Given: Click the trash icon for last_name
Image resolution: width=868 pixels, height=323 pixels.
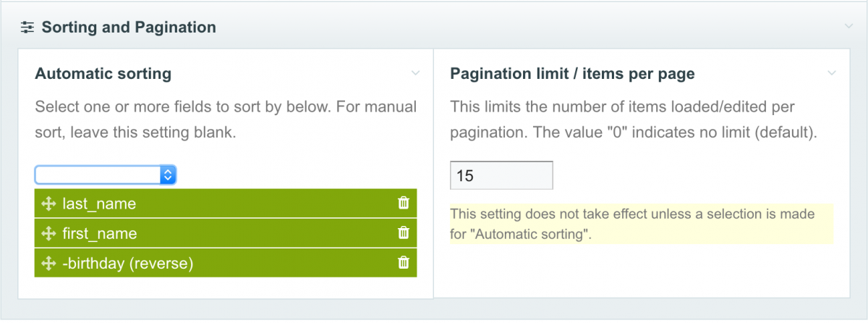Looking at the screenshot, I should [404, 204].
